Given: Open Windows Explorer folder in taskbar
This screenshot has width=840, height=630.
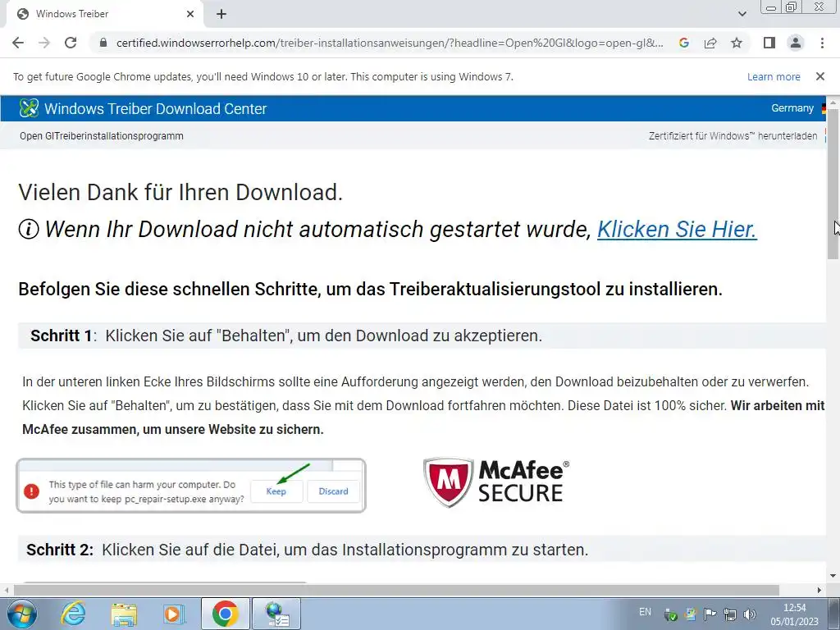Looking at the screenshot, I should pyautogui.click(x=124, y=614).
